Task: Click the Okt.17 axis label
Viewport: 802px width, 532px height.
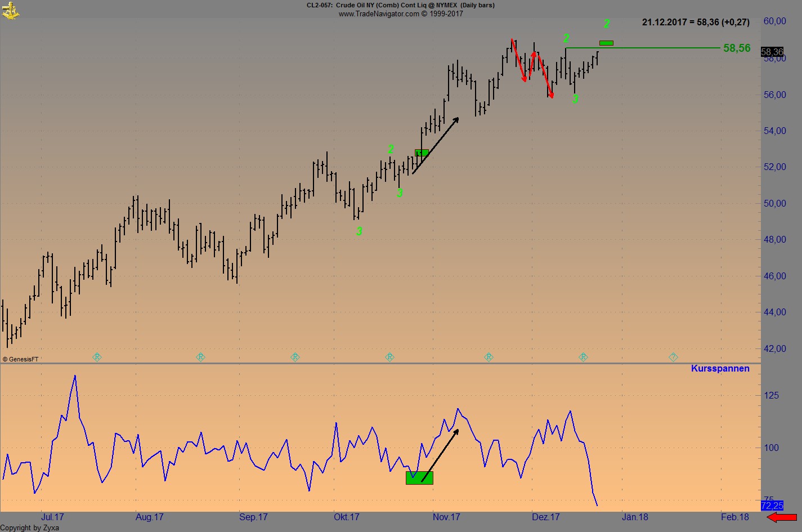Action: click(x=346, y=517)
